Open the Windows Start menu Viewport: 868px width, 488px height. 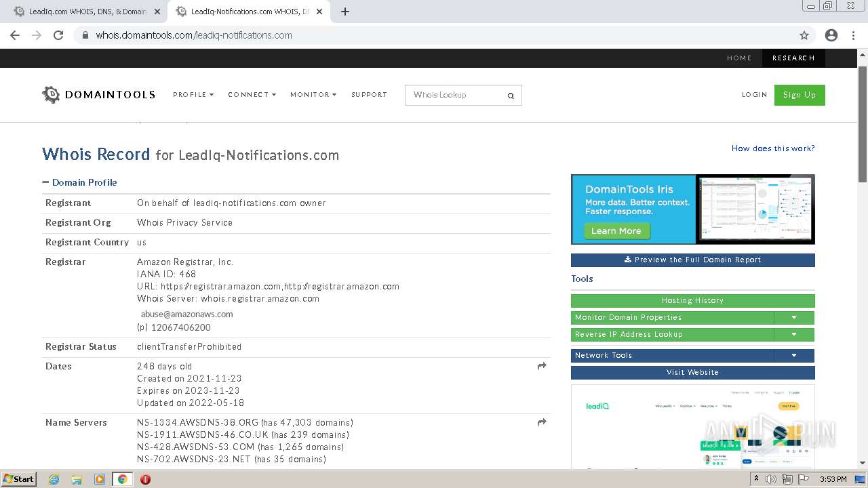coord(18,479)
